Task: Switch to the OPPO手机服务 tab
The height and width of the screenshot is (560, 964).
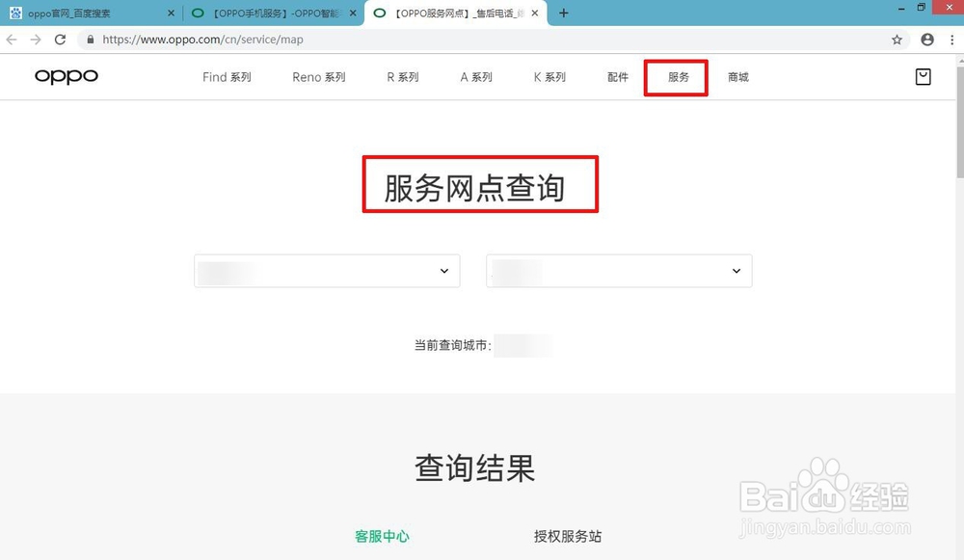Action: click(274, 13)
